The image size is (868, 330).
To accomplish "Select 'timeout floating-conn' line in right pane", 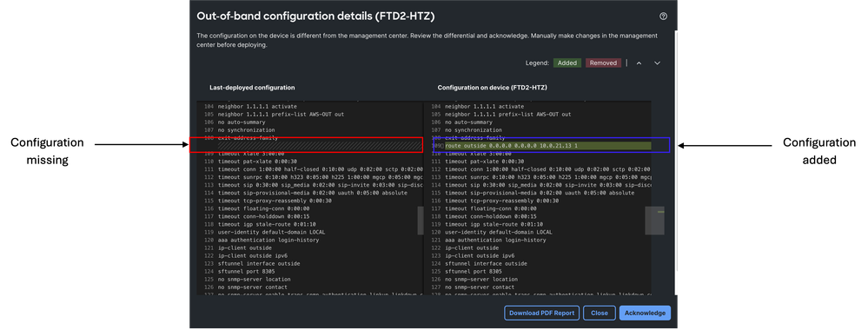I will [x=490, y=208].
